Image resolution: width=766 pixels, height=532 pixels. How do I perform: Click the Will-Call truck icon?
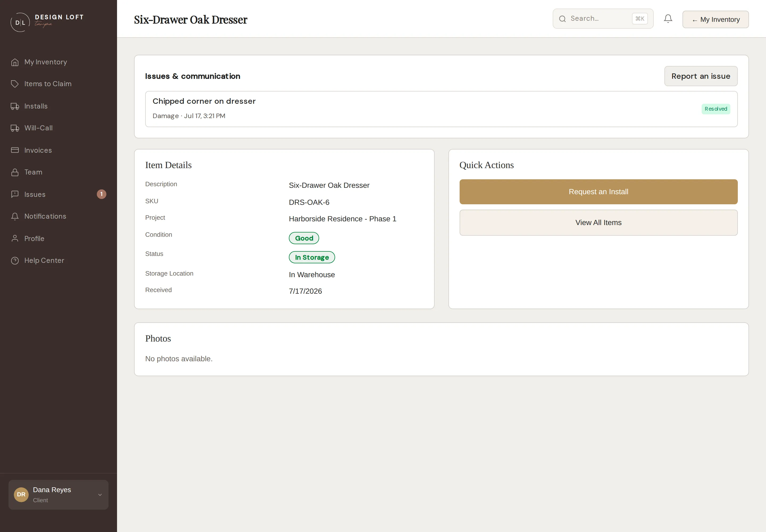(15, 128)
